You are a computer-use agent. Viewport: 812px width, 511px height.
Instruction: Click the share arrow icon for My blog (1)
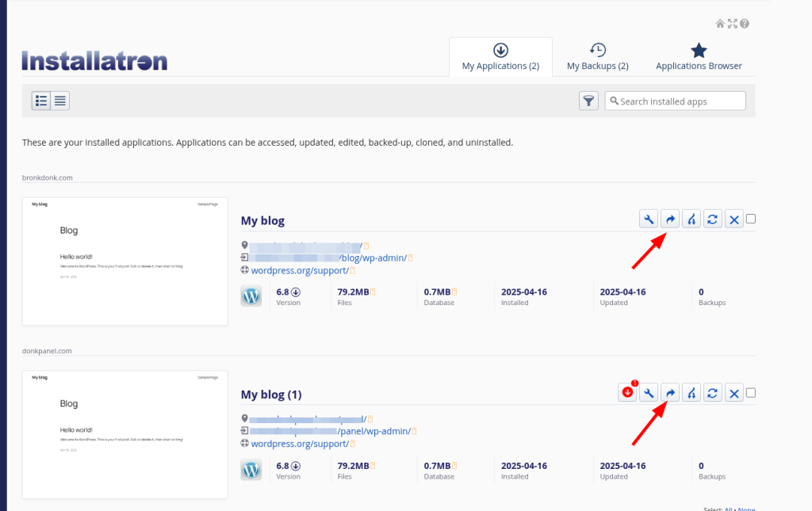point(670,393)
